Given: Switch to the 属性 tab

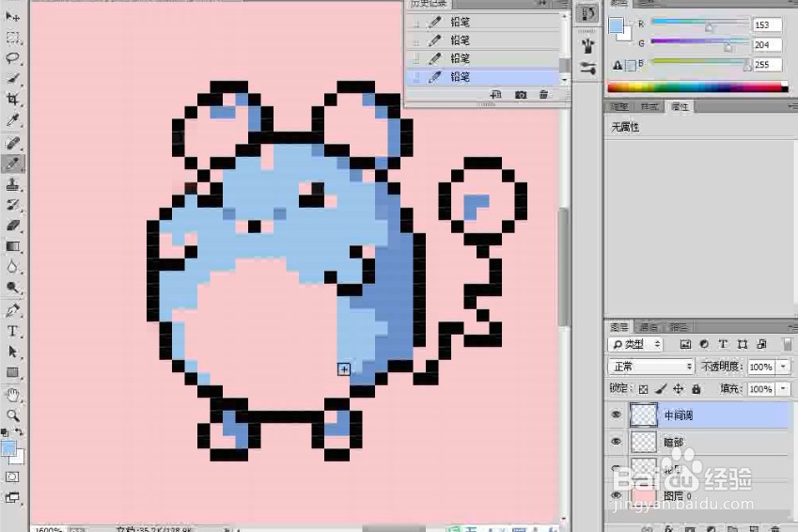Looking at the screenshot, I should coord(680,106).
